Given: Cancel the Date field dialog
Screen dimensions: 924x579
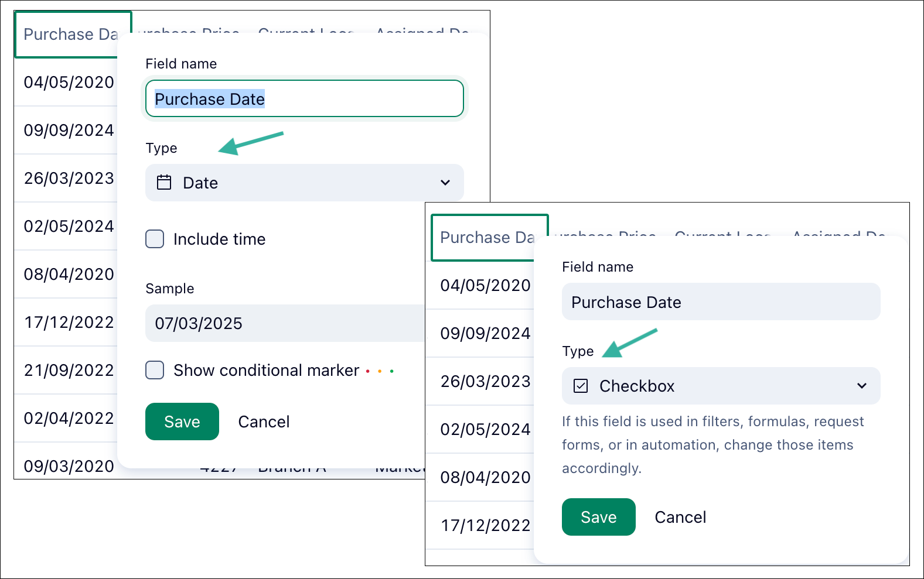Looking at the screenshot, I should tap(264, 422).
